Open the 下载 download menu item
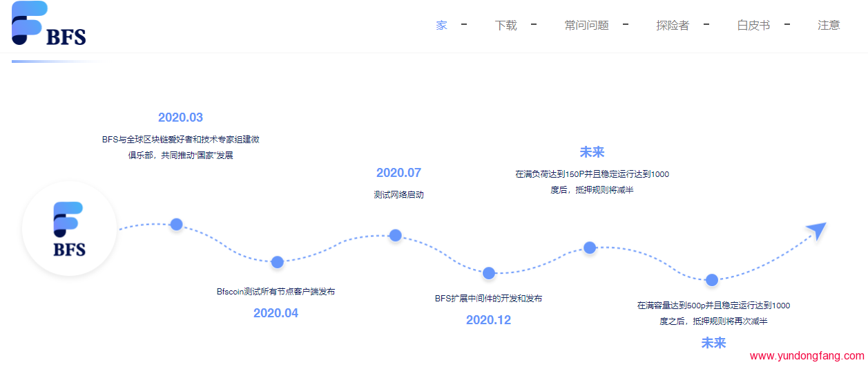The width and height of the screenshot is (868, 365). (505, 26)
